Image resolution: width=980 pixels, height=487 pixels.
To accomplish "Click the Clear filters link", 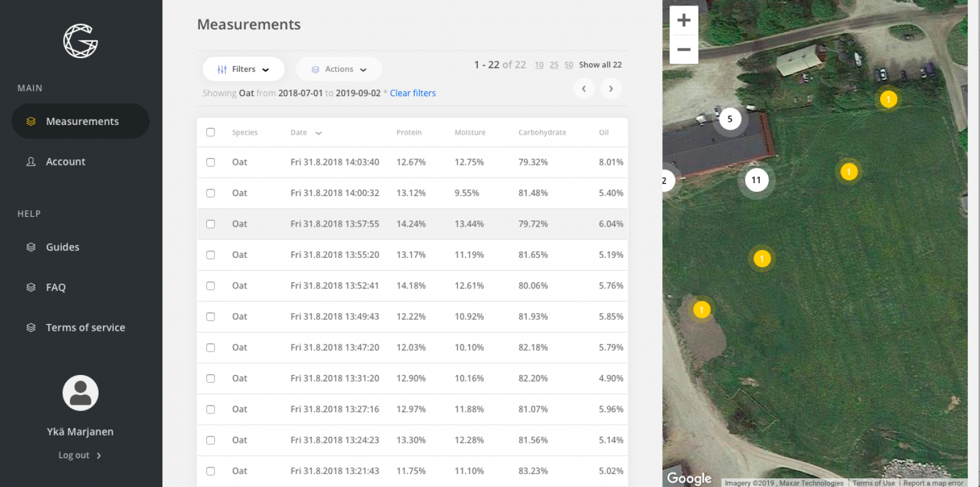I will [413, 93].
